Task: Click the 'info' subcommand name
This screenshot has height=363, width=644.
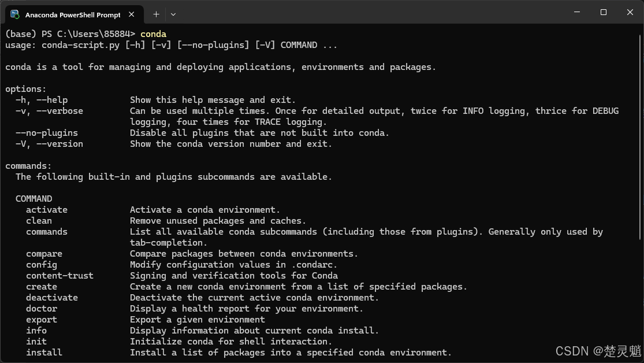Action: click(x=36, y=331)
